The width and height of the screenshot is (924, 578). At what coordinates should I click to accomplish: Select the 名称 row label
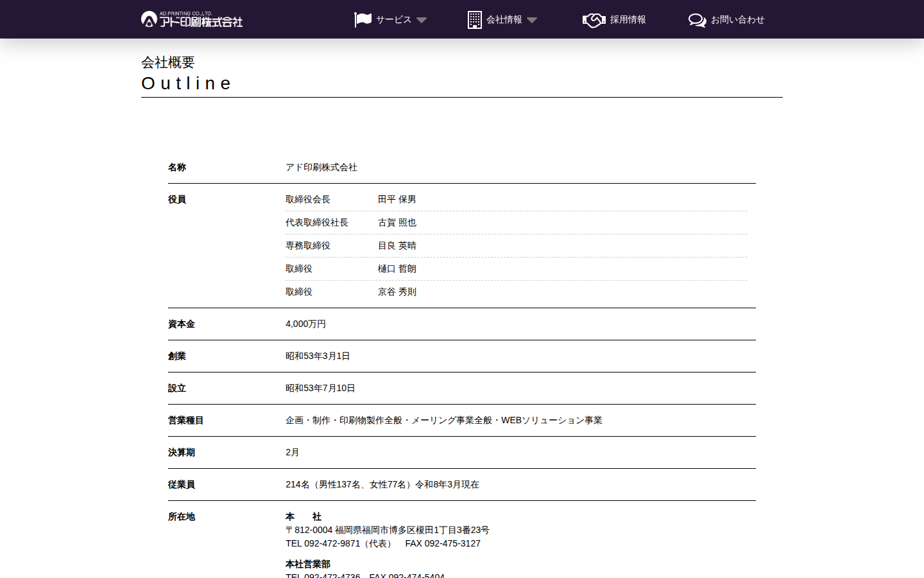pos(177,168)
